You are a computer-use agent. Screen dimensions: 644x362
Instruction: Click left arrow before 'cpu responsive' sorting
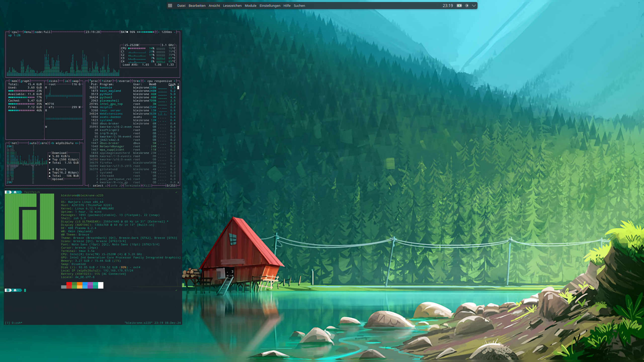[x=145, y=81]
